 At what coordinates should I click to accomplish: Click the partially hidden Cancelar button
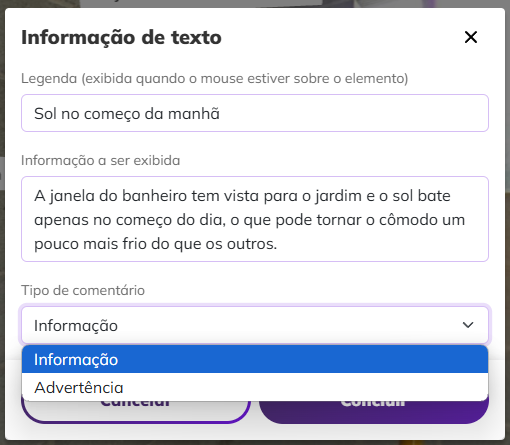[136, 412]
